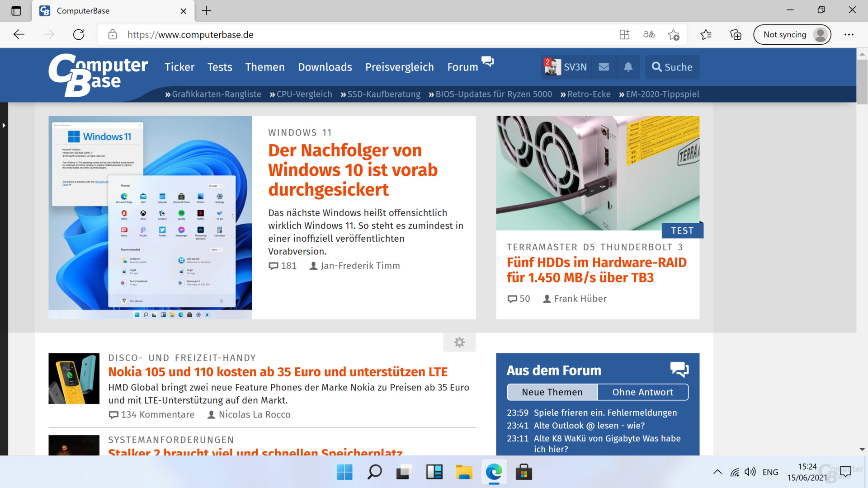Go back to previous page
The height and width of the screenshot is (488, 868).
point(19,34)
